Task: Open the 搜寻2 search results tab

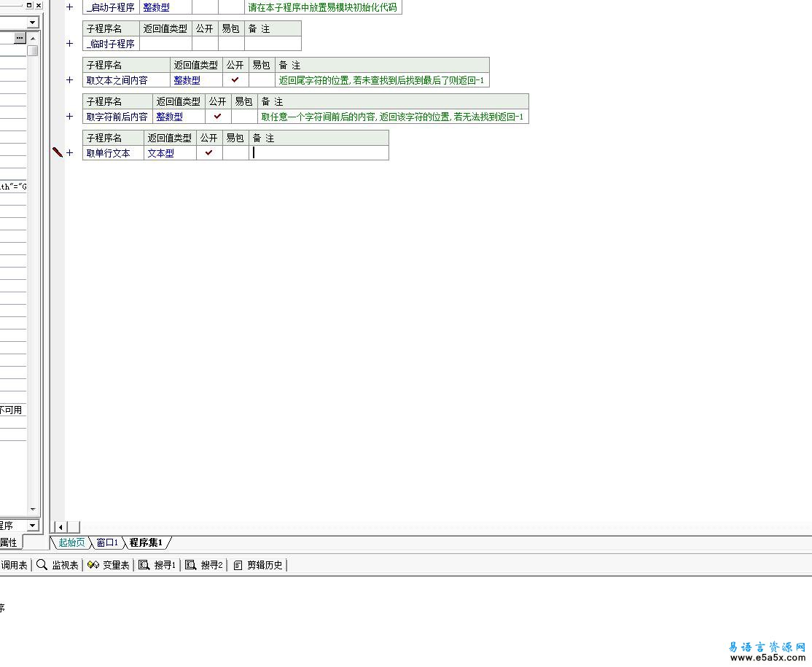Action: click(x=205, y=565)
